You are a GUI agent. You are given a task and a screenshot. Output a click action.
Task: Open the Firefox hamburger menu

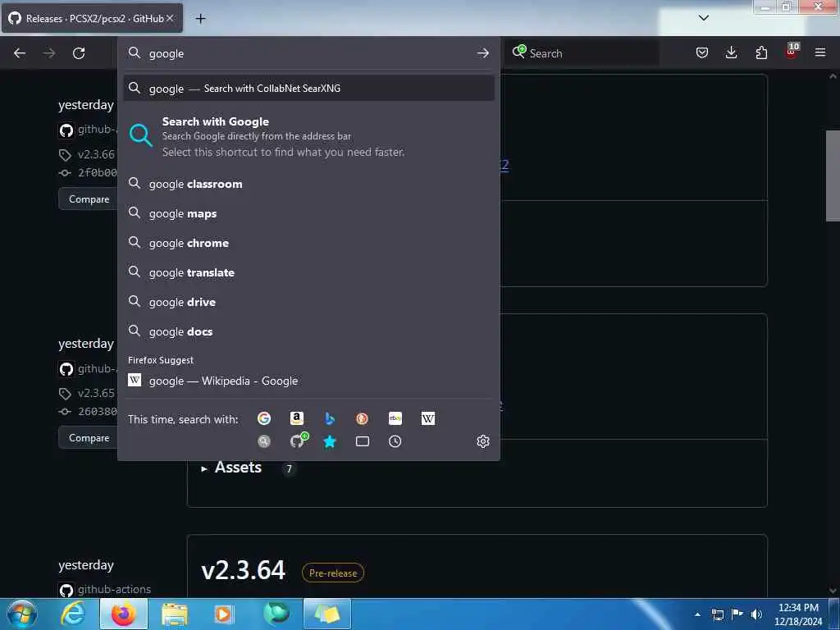point(820,52)
